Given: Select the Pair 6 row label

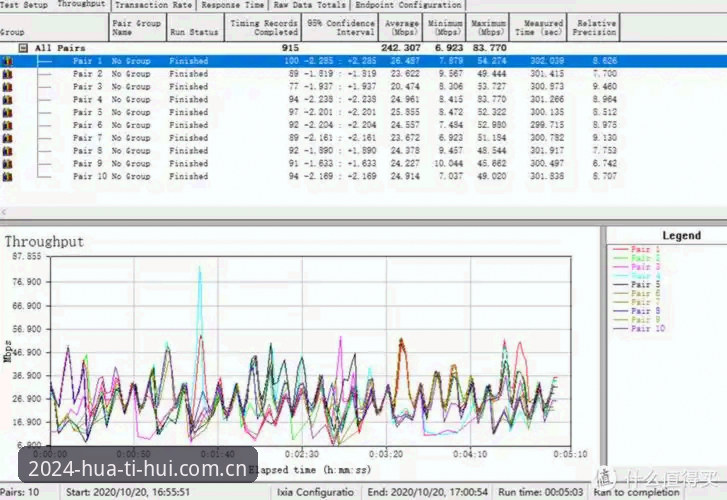Looking at the screenshot, I should pos(87,125).
